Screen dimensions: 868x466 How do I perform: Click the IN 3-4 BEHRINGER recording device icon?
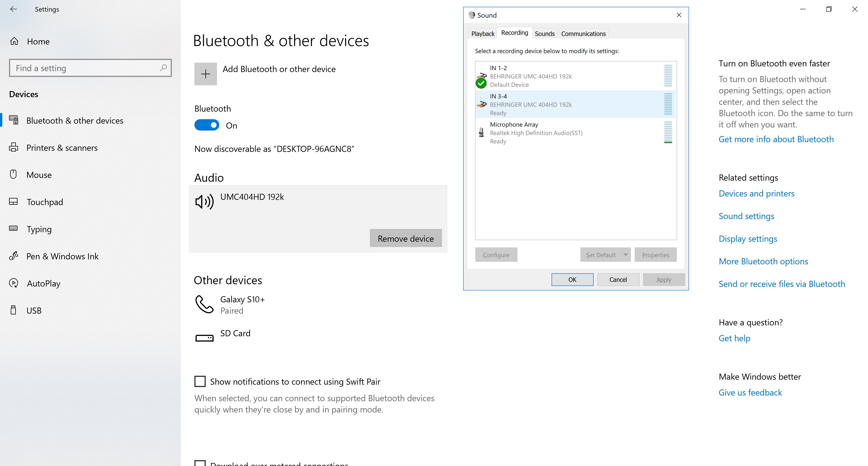(481, 104)
